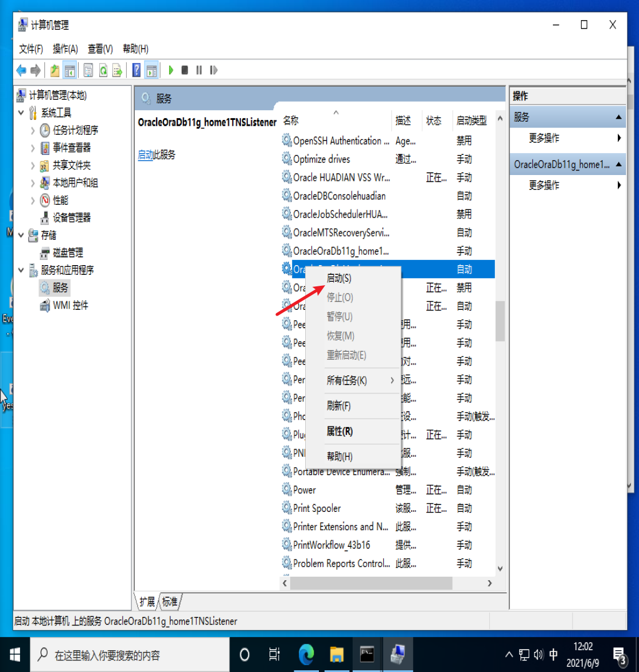Select 设备管理器 in the tree
The width and height of the screenshot is (639, 672).
click(x=72, y=217)
